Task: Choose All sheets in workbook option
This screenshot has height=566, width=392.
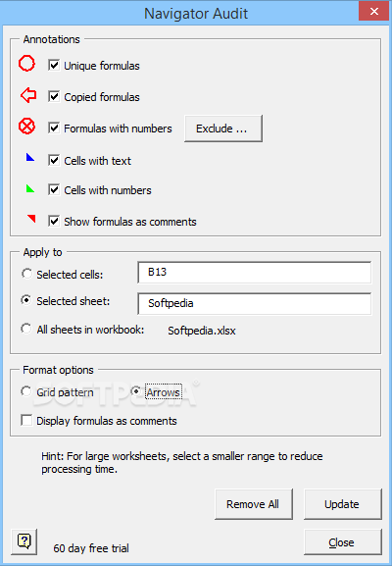Action: pyautogui.click(x=25, y=329)
